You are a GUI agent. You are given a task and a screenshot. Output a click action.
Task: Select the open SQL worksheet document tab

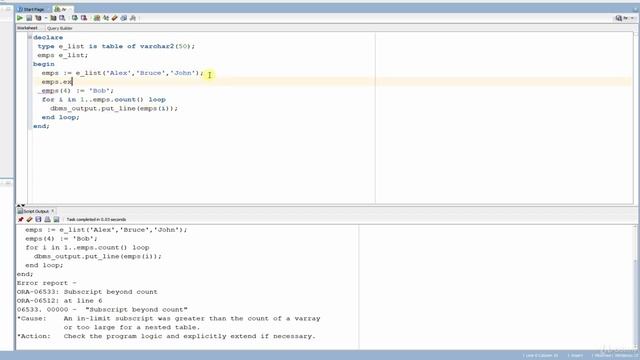click(62, 9)
